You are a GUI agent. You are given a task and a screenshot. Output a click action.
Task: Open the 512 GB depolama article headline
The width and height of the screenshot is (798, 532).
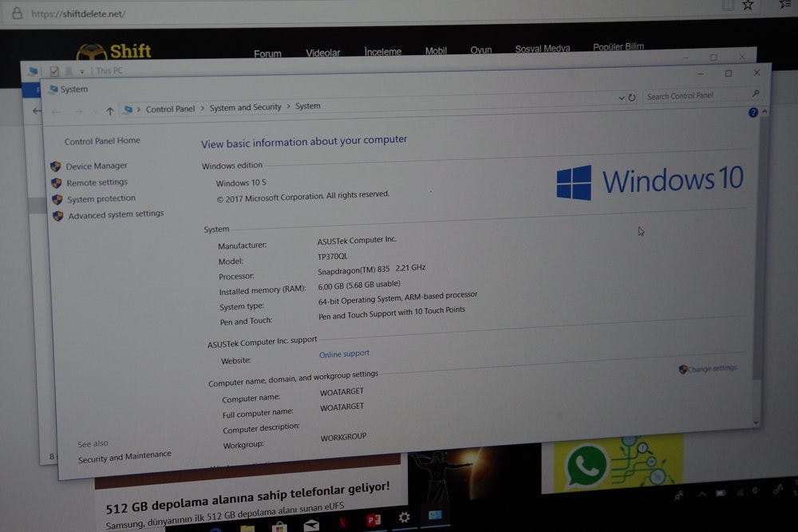[248, 498]
